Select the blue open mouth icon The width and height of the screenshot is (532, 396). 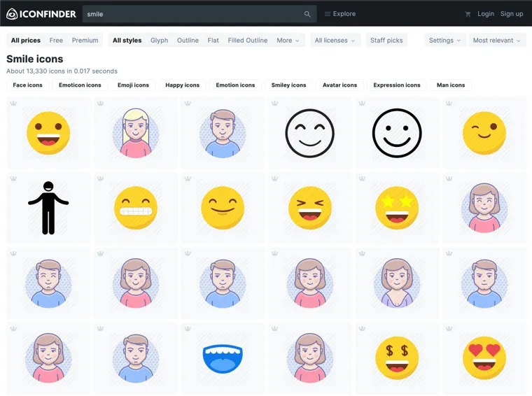coord(223,359)
